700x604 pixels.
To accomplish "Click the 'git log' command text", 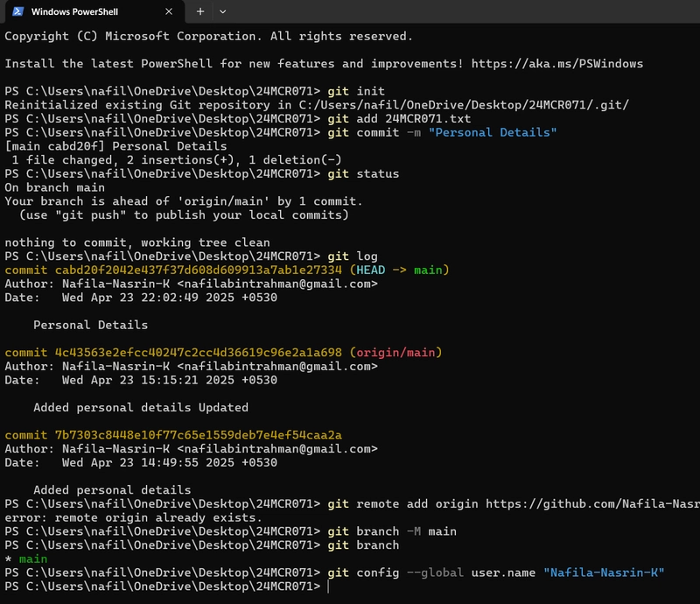I will [353, 256].
